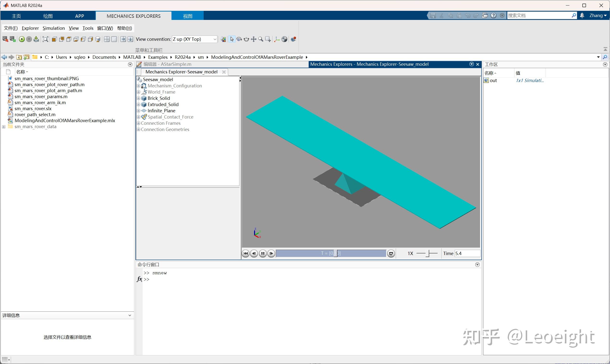
Task: Switch to the 视图 ribbon tab
Action: (188, 16)
